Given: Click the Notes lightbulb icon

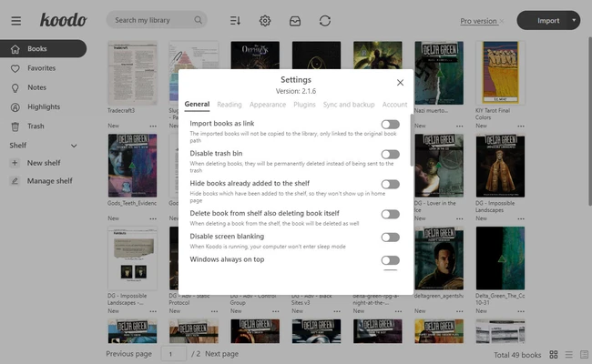Looking at the screenshot, I should pyautogui.click(x=15, y=88).
